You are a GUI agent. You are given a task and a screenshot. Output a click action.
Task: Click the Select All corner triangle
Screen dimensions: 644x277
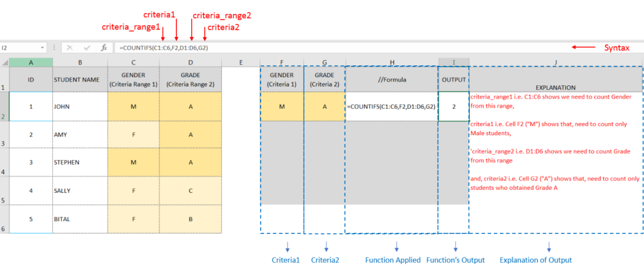(4, 63)
